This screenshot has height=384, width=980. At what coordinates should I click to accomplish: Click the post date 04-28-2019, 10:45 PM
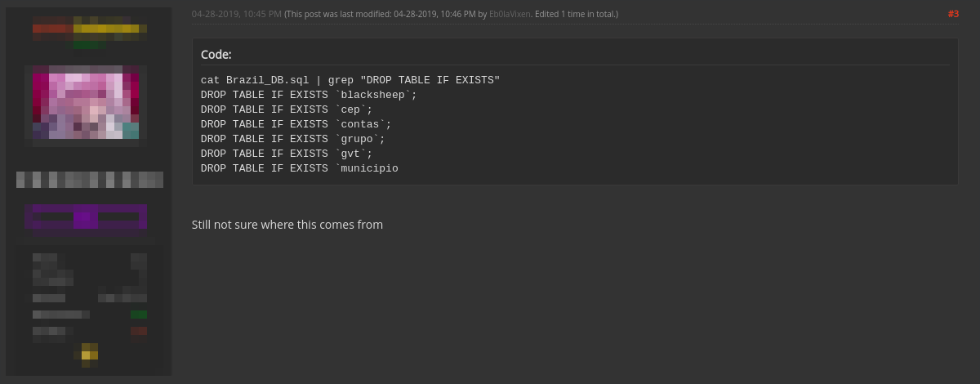[237, 14]
